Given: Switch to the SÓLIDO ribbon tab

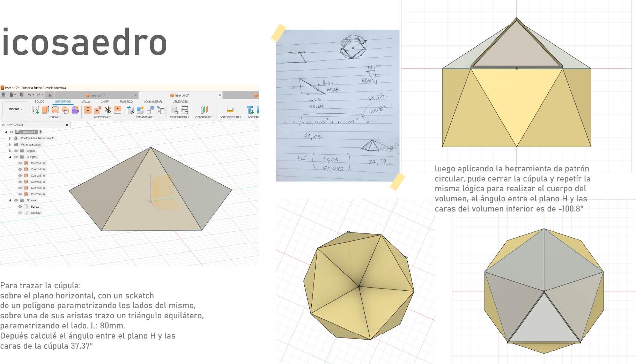Looking at the screenshot, I should tap(39, 102).
